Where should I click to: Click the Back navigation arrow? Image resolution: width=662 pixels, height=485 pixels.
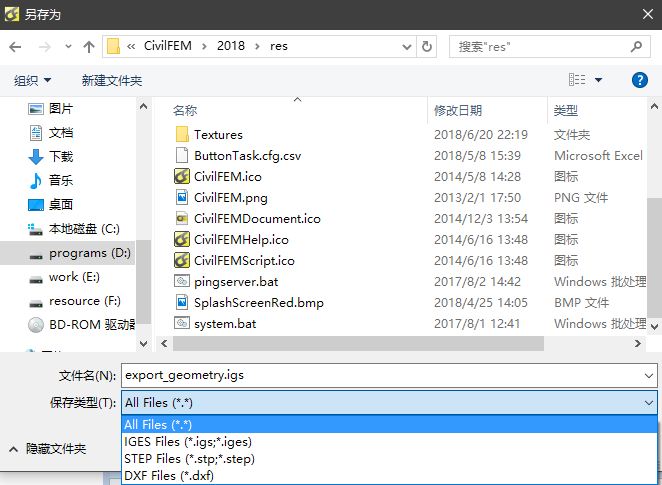coord(15,46)
